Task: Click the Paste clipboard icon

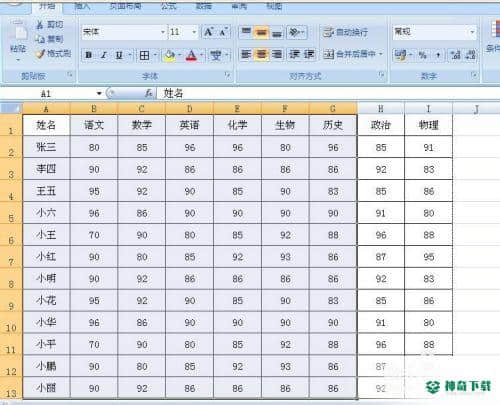Action: point(18,32)
